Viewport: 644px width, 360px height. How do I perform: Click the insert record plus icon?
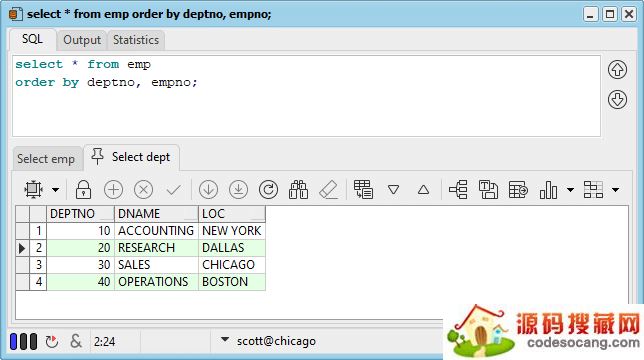tap(113, 190)
